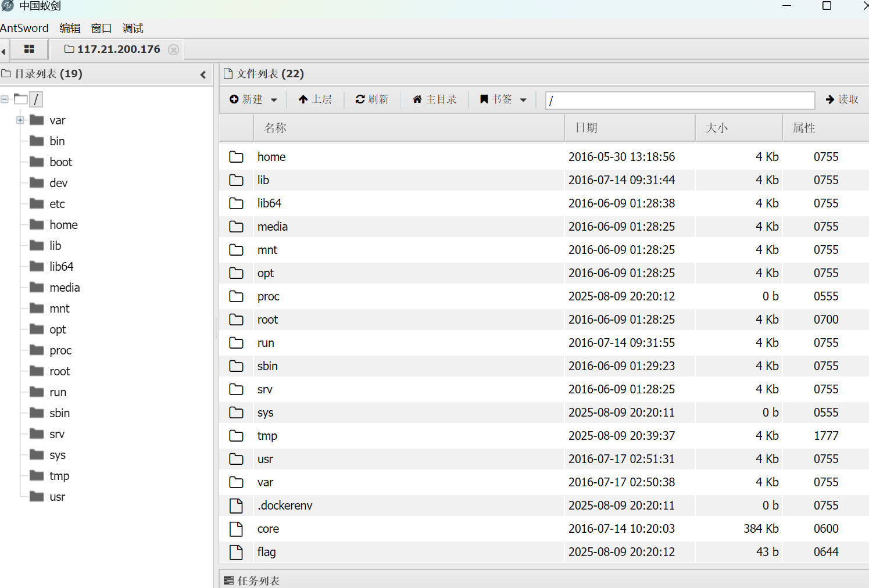The width and height of the screenshot is (869, 588).
Task: Click media folder icon in file list
Action: click(x=236, y=227)
